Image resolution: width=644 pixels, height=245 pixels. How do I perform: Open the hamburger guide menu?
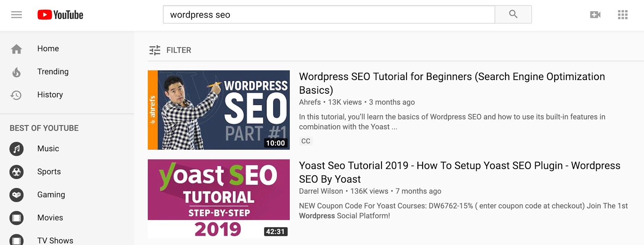(x=17, y=15)
